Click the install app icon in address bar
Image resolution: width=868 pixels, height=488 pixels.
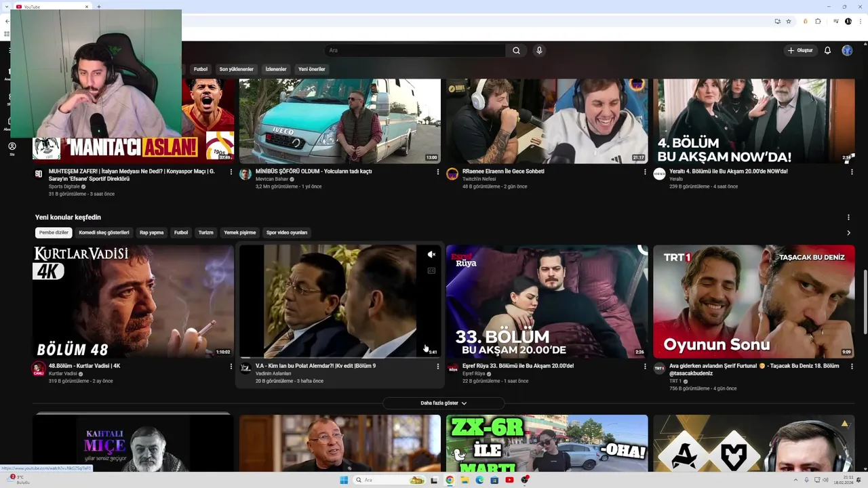coord(777,21)
